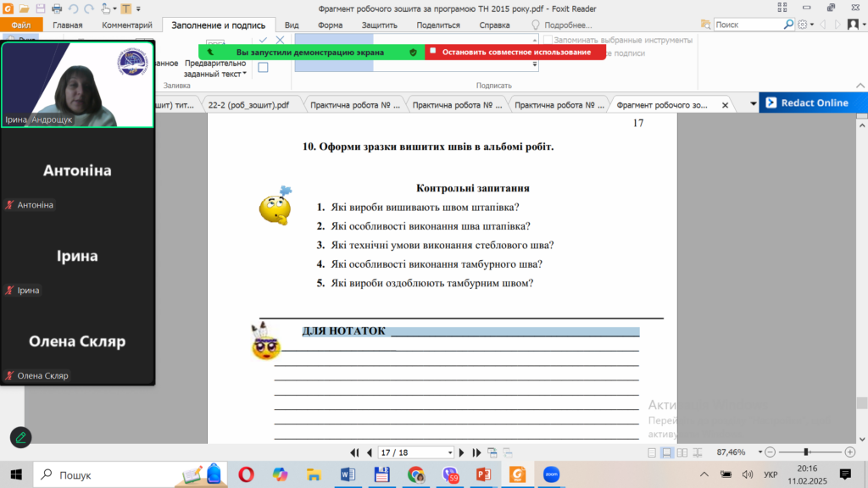Open the document tabs list dropdown arrow

click(x=753, y=104)
